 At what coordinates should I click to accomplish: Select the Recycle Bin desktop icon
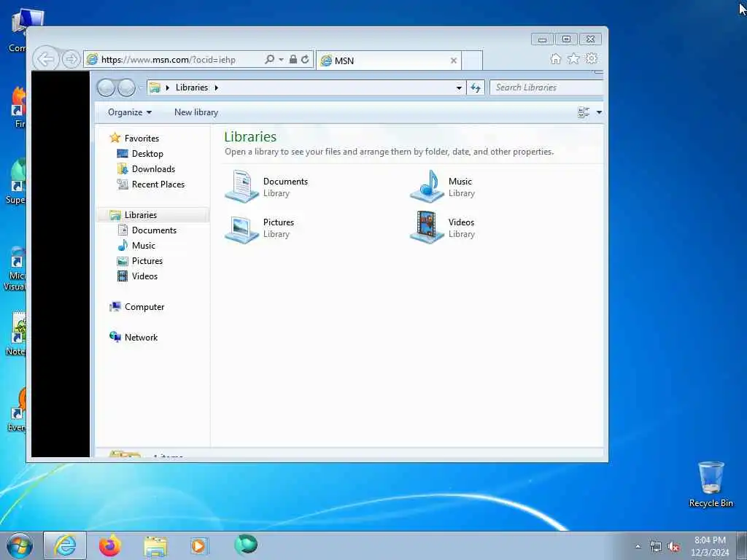click(711, 484)
